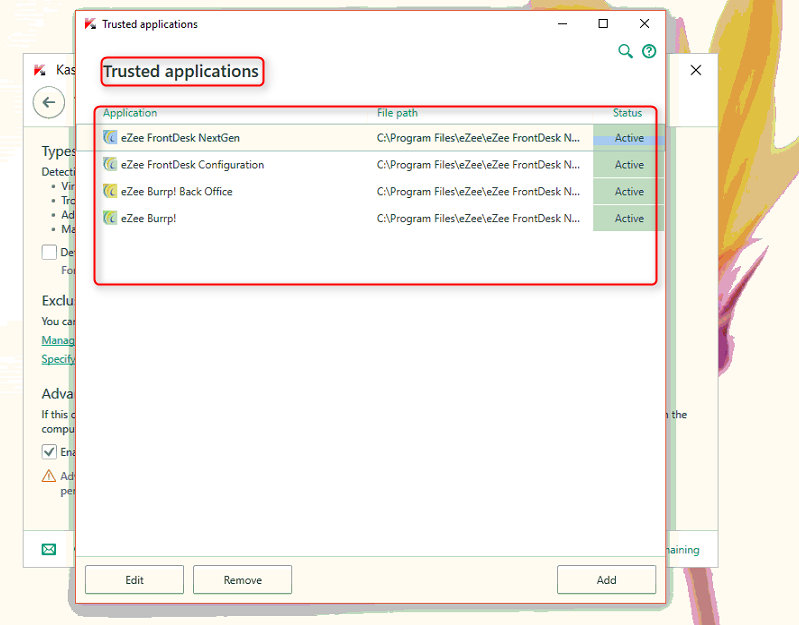Sort by the Application column header

tap(130, 113)
